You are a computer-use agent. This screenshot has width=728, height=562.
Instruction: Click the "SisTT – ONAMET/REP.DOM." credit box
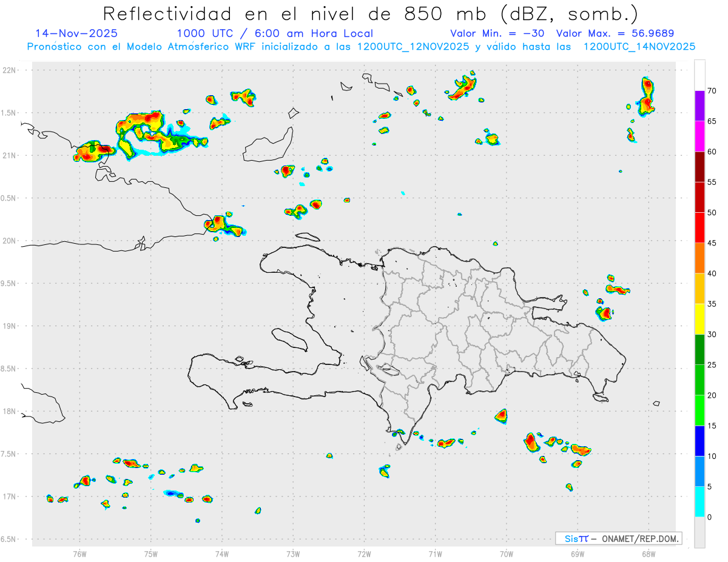(618, 538)
